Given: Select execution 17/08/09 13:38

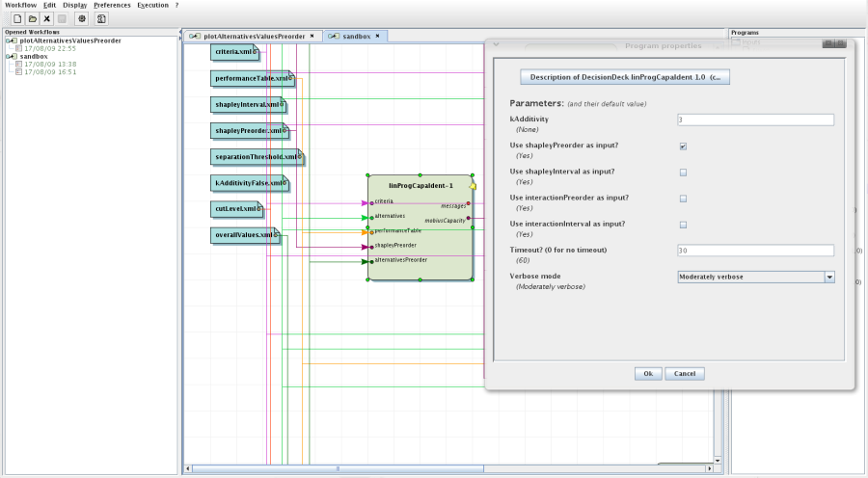Looking at the screenshot, I should click(50, 65).
